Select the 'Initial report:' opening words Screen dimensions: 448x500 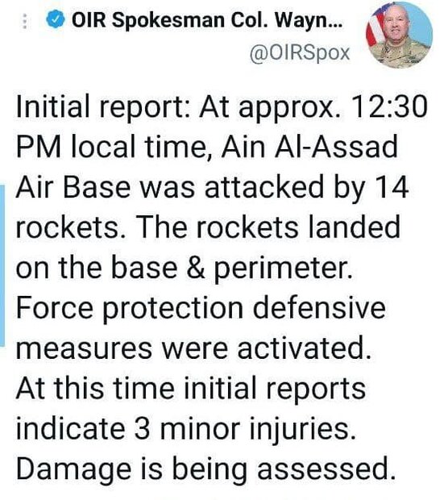pos(104,107)
